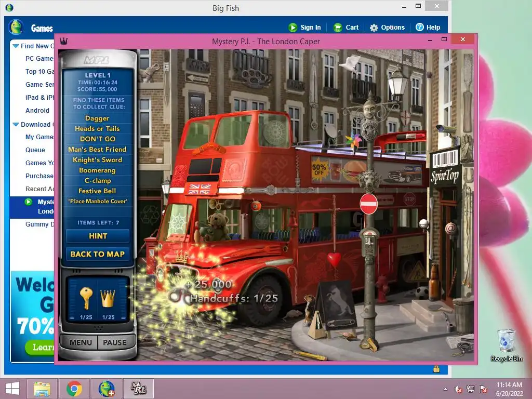Click 'Place Manhole Cover' clue text
532x399 pixels.
pos(98,201)
